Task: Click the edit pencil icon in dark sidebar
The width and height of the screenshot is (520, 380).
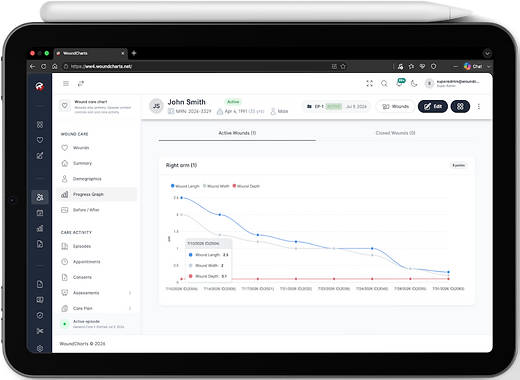Action: coord(40,155)
